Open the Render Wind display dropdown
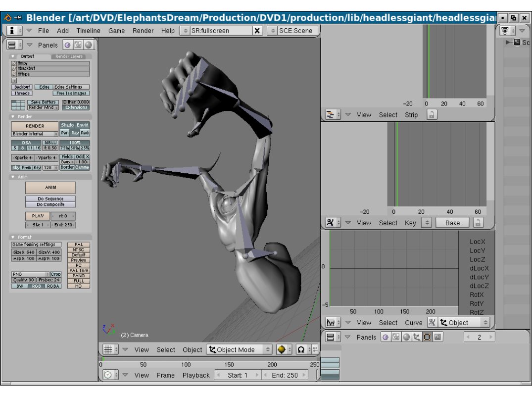The height and width of the screenshot is (396, 532). pyautogui.click(x=43, y=107)
